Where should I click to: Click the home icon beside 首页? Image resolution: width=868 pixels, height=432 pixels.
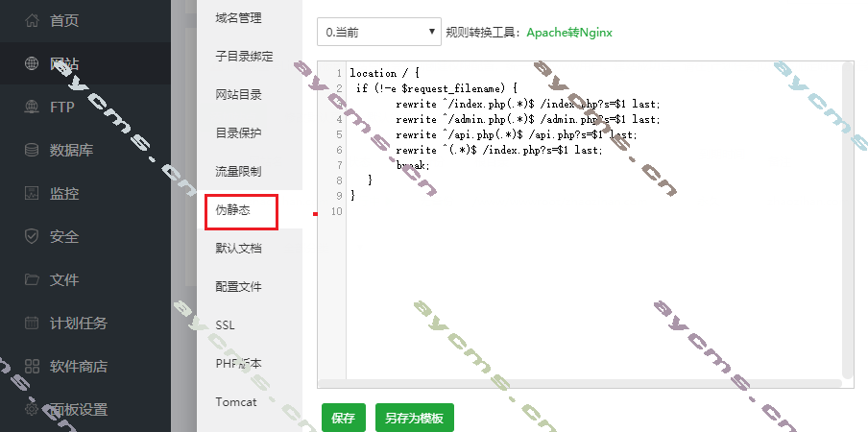coord(32,20)
